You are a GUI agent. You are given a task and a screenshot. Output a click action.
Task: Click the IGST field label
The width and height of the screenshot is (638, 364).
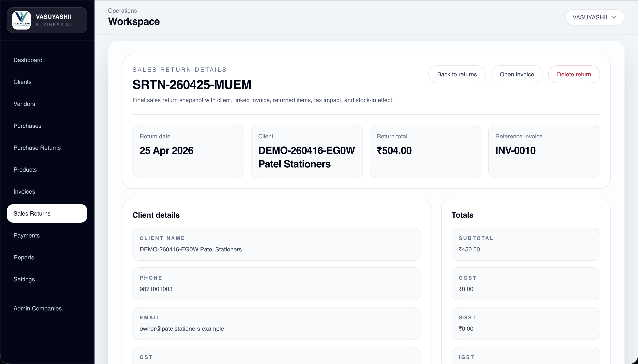point(466,357)
